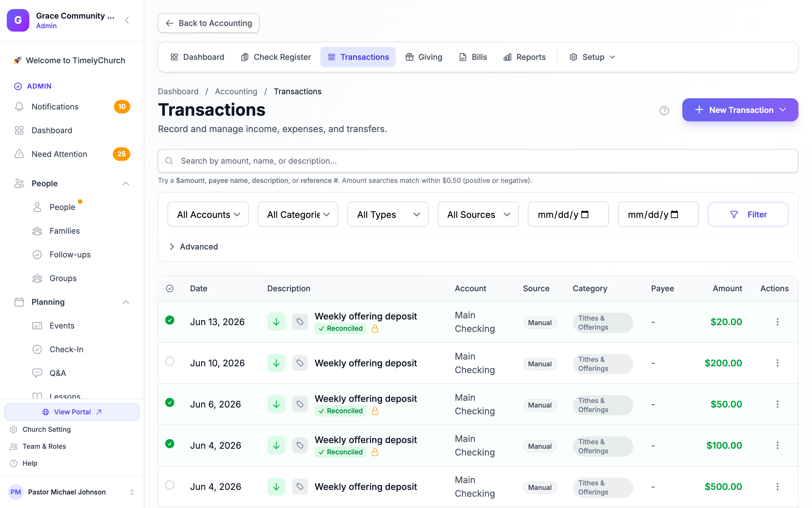Collapse the People sidebar section

coord(125,183)
